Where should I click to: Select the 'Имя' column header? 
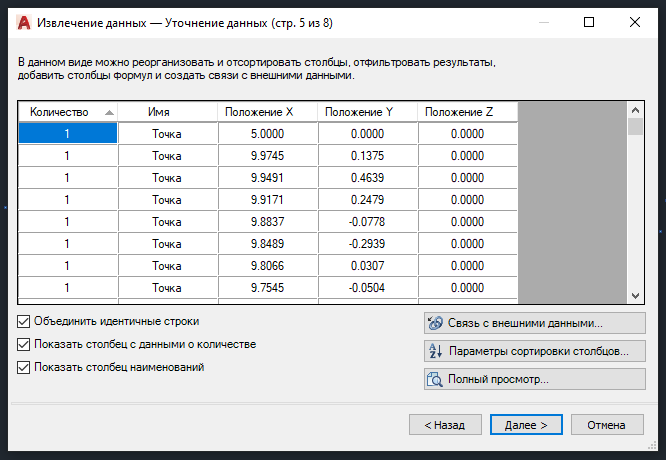[x=167, y=112]
